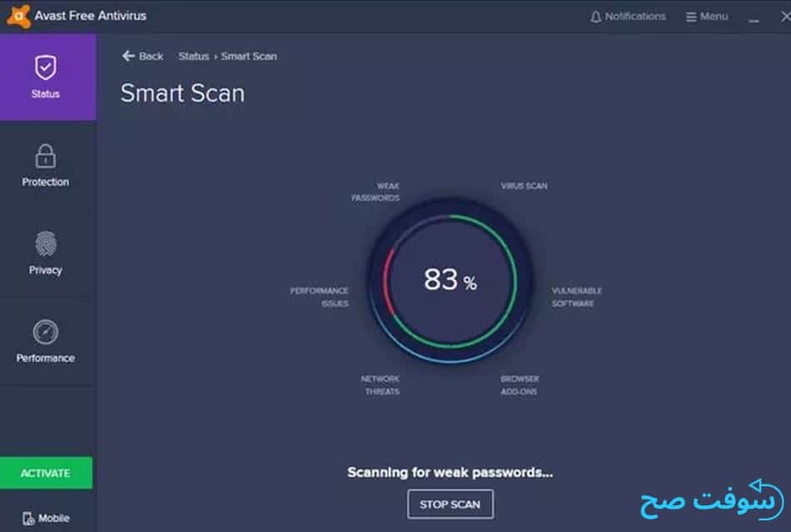This screenshot has width=791, height=532.
Task: Open the Notifications bell
Action: pyautogui.click(x=628, y=17)
